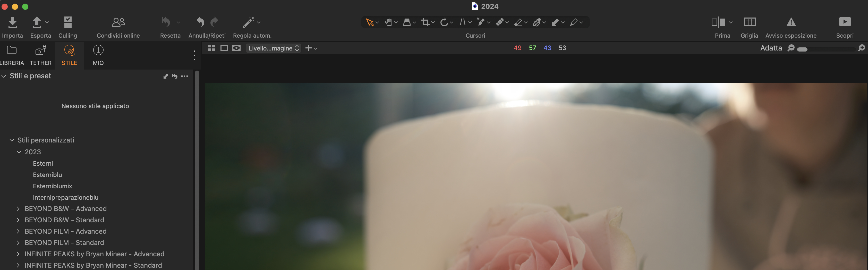868x270 pixels.
Task: Open Prima view mode dropdown chevron
Action: pyautogui.click(x=730, y=22)
